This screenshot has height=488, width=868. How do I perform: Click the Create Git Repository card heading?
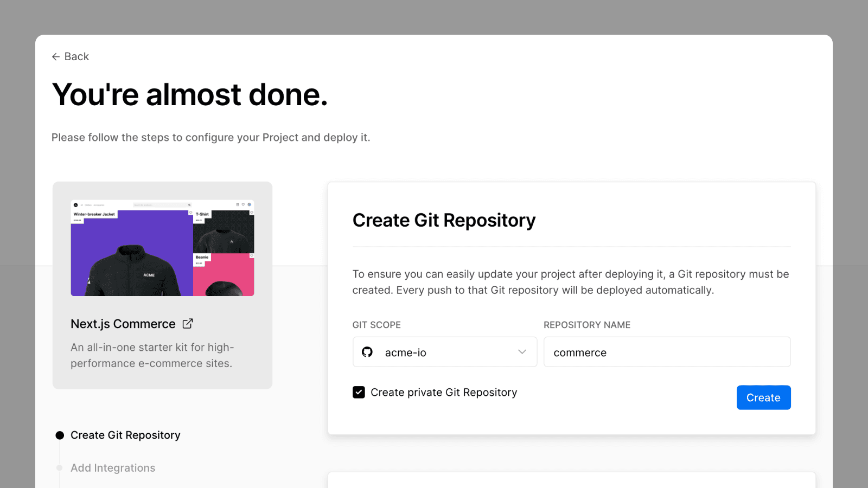point(444,221)
